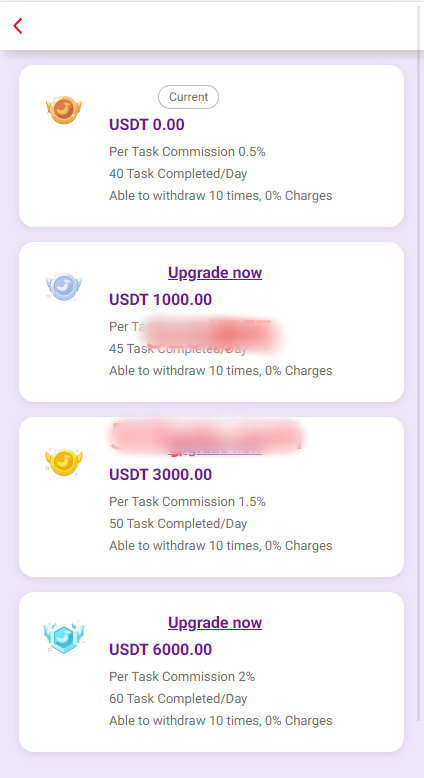
Task: Click the USDT 0.00 price heading
Action: tap(147, 125)
